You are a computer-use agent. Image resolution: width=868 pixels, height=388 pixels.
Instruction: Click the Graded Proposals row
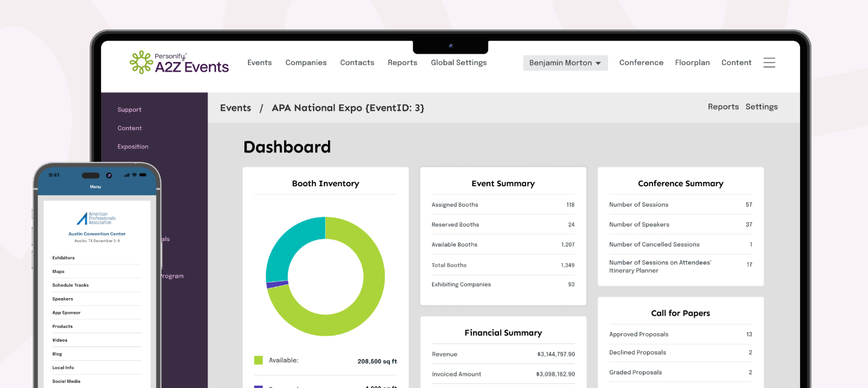tap(680, 372)
